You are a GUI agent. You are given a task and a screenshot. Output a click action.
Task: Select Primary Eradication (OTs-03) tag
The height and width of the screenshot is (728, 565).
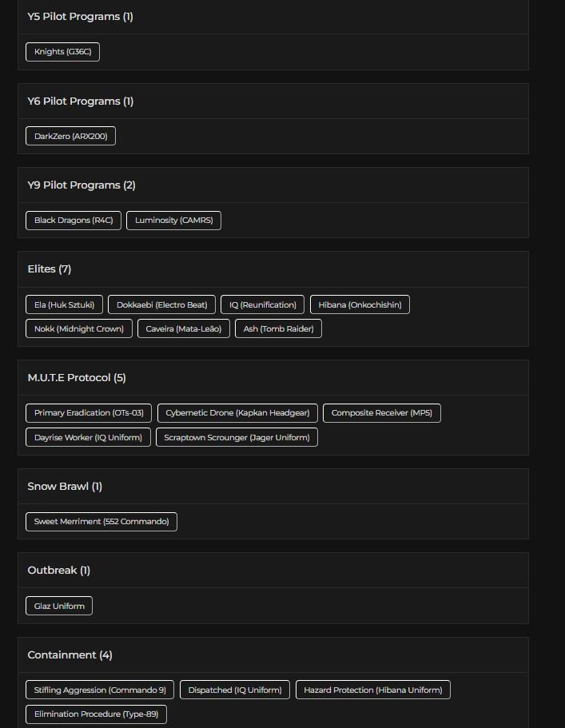[89, 413]
